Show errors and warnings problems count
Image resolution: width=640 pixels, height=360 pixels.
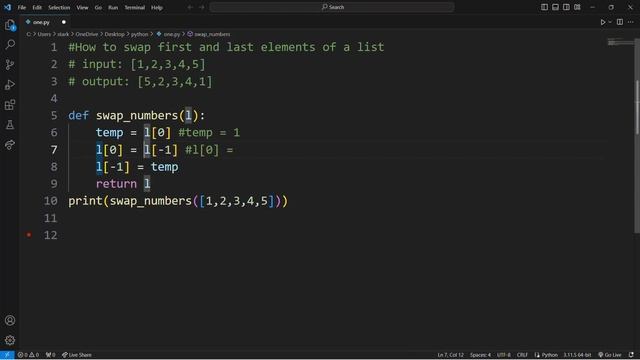coord(28,355)
